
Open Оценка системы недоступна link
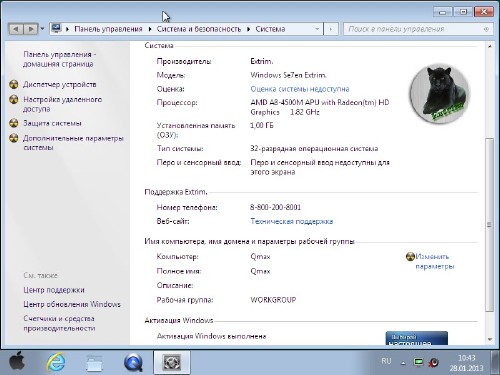(300, 89)
